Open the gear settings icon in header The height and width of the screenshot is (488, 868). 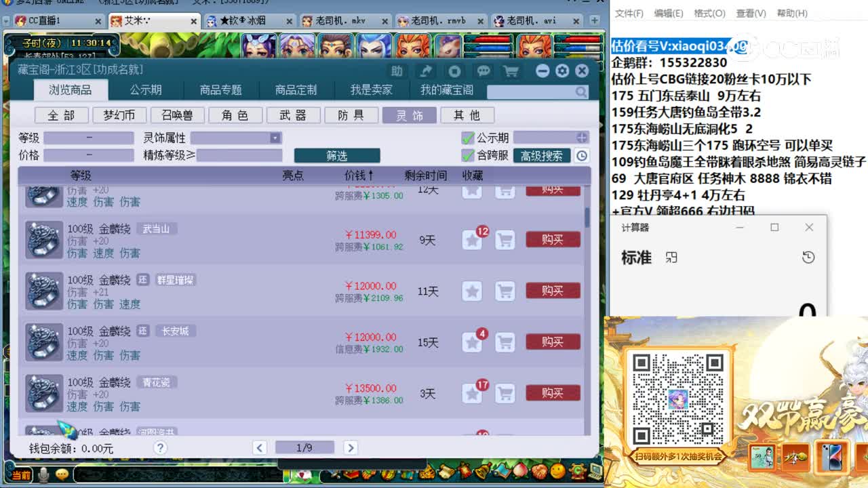click(x=562, y=71)
